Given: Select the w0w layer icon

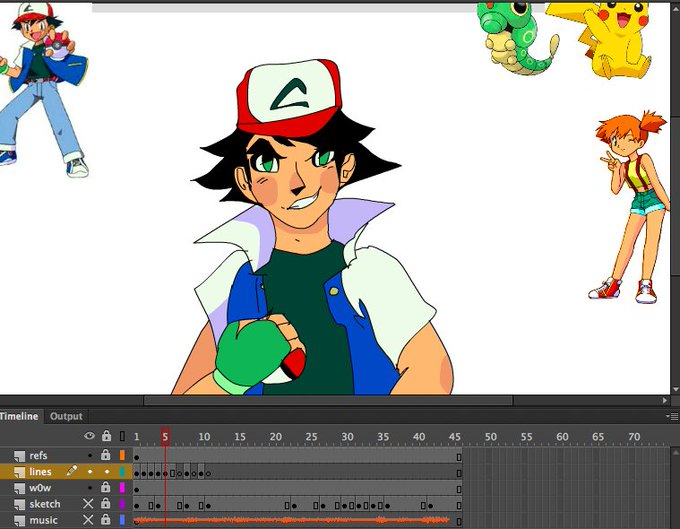Looking at the screenshot, I should tap(20, 488).
